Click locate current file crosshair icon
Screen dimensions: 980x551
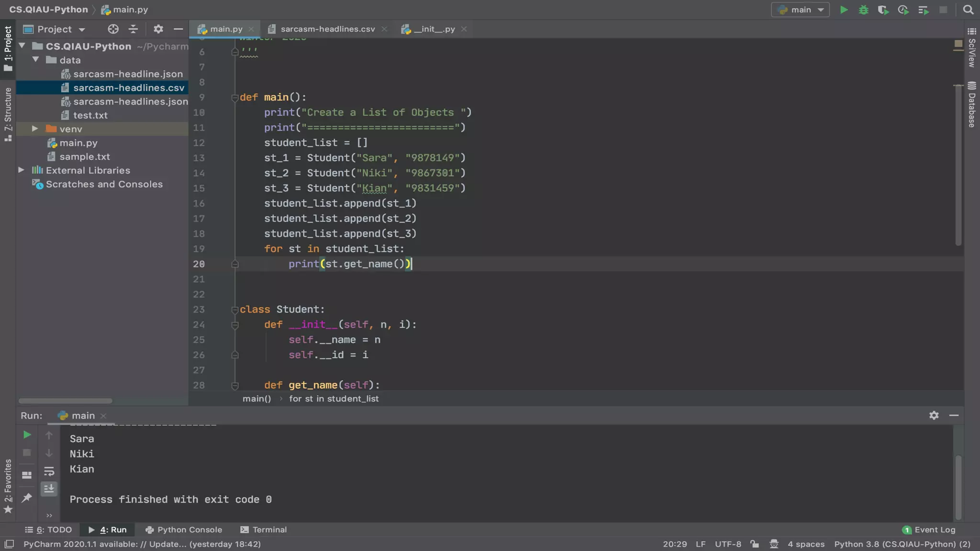click(x=113, y=29)
